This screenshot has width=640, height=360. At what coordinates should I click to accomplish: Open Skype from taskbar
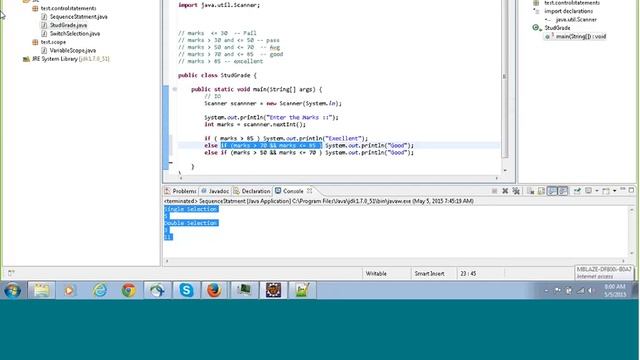[187, 291]
